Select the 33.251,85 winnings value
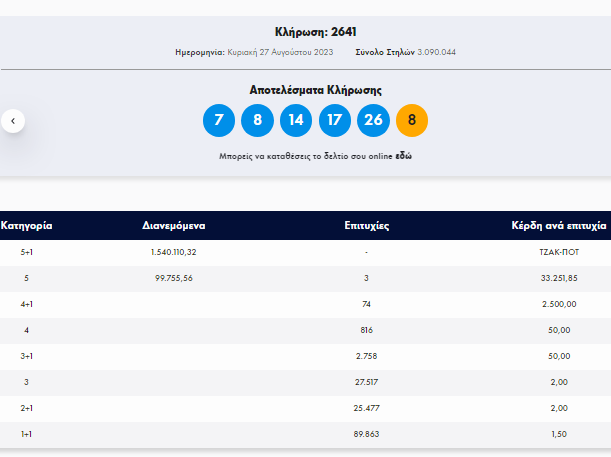Viewport: 611px width, 457px height. (x=559, y=278)
